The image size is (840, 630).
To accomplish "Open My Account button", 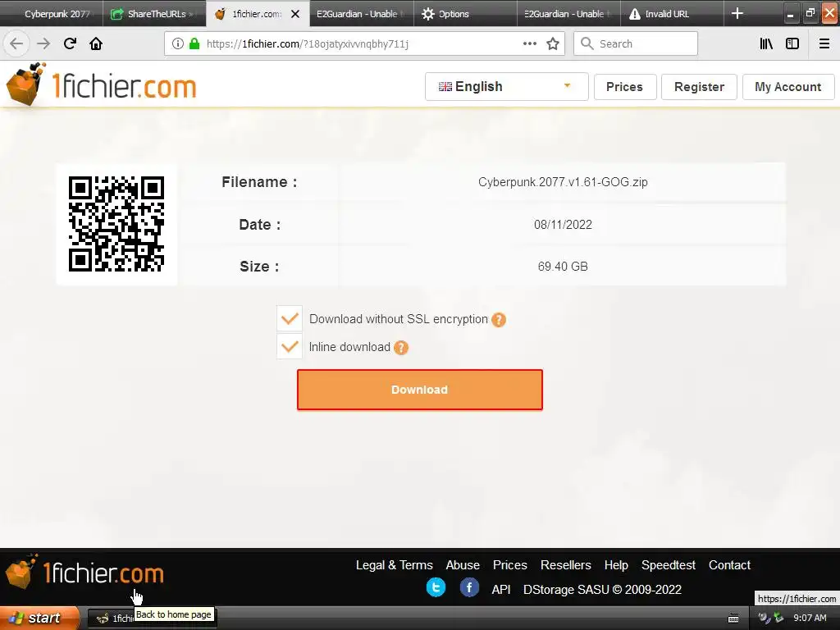I will pyautogui.click(x=788, y=87).
